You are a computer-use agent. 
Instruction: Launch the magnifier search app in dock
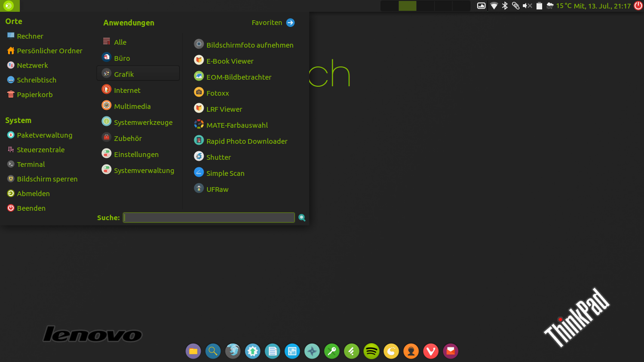[213, 351]
